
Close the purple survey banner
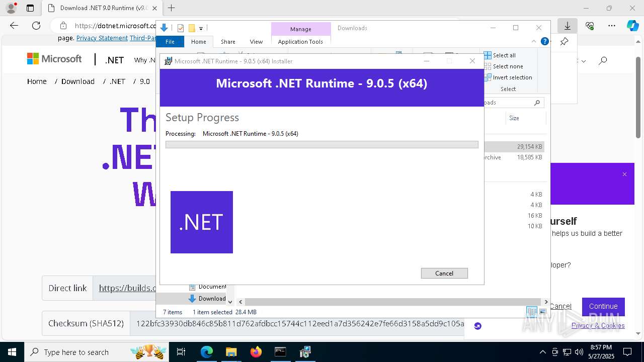coord(624,174)
